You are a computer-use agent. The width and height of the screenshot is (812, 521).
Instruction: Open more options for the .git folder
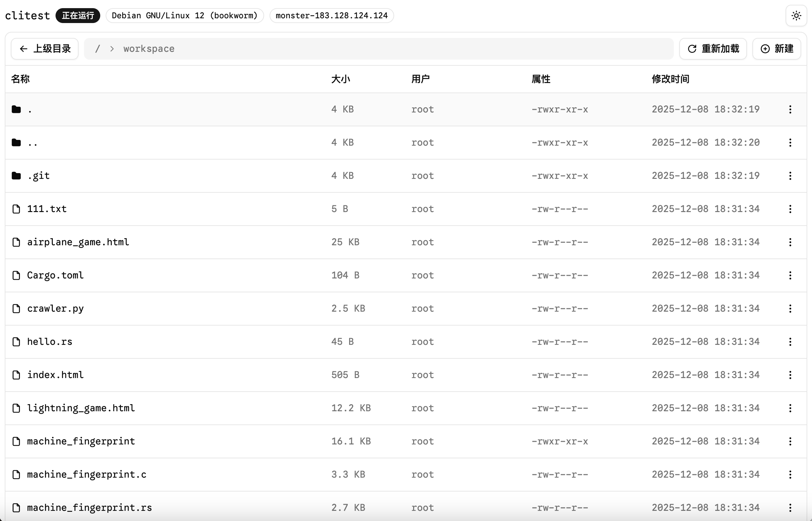click(x=790, y=176)
